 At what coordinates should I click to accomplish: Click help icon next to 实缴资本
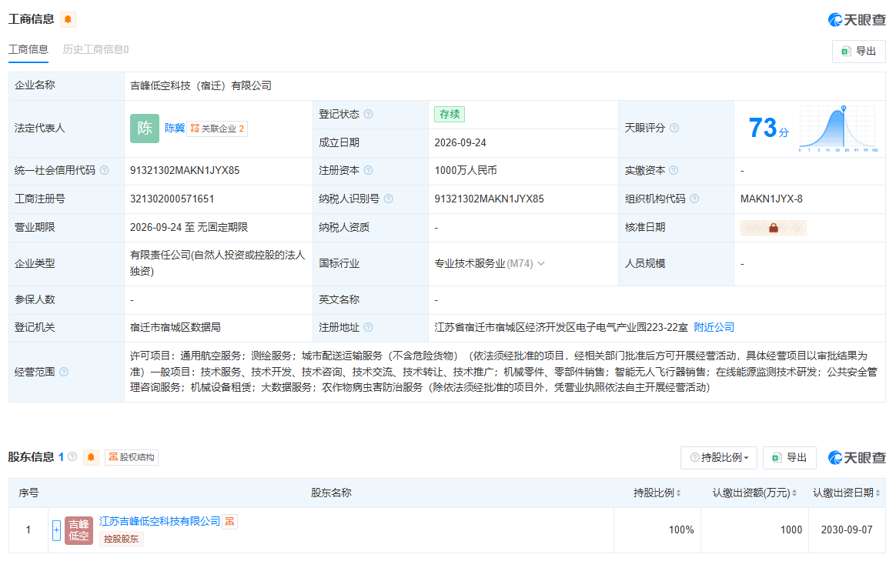674,170
